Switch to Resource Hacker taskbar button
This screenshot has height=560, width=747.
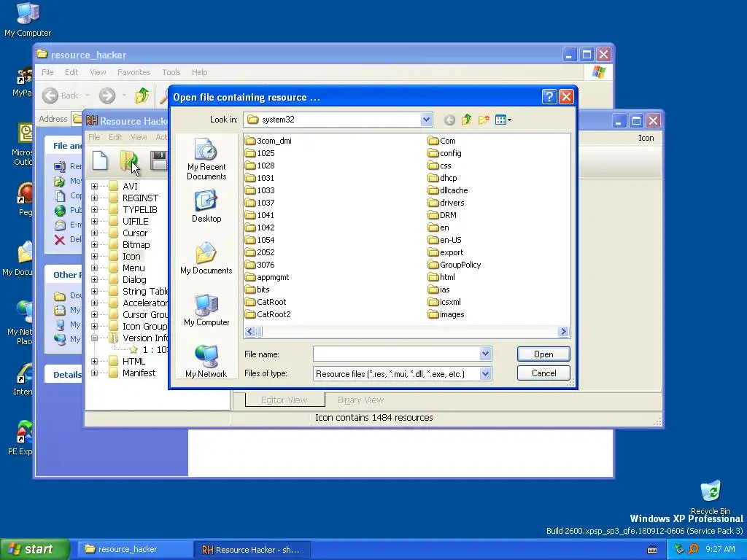[252, 550]
